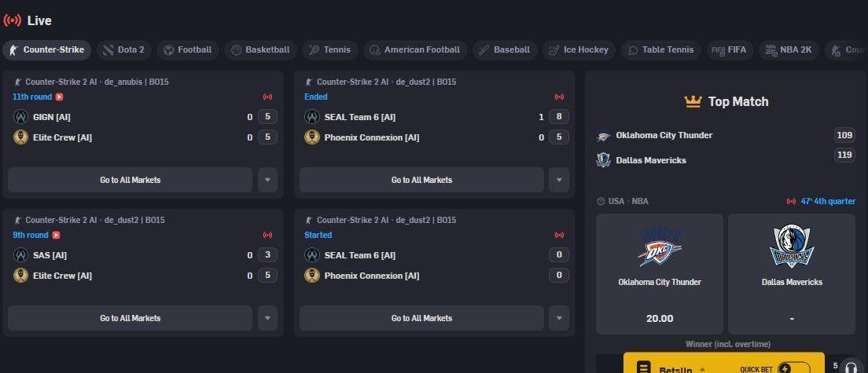Click the 11th round video stream icon
The height and width of the screenshot is (373, 868).
click(59, 97)
